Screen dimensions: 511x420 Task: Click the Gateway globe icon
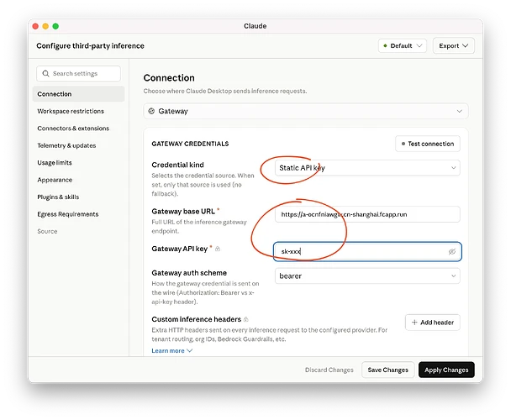click(151, 111)
